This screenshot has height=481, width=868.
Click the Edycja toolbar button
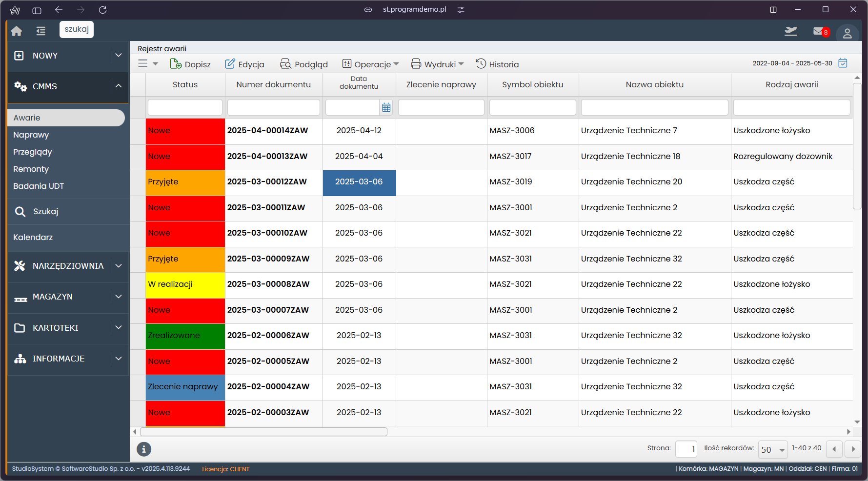click(244, 64)
